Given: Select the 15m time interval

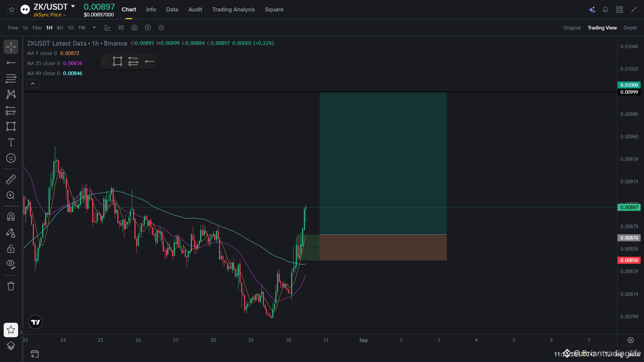Looking at the screenshot, I should pos(37,28).
